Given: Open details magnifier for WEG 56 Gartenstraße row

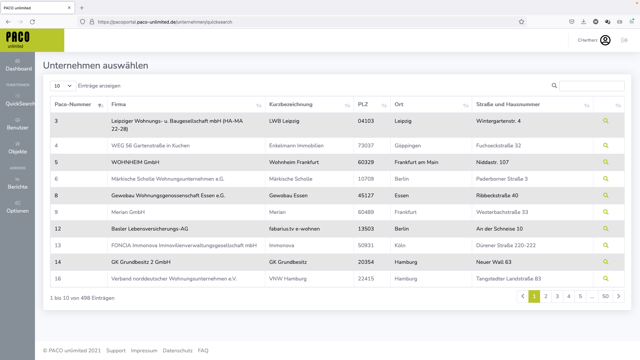Looking at the screenshot, I should 605,145.
